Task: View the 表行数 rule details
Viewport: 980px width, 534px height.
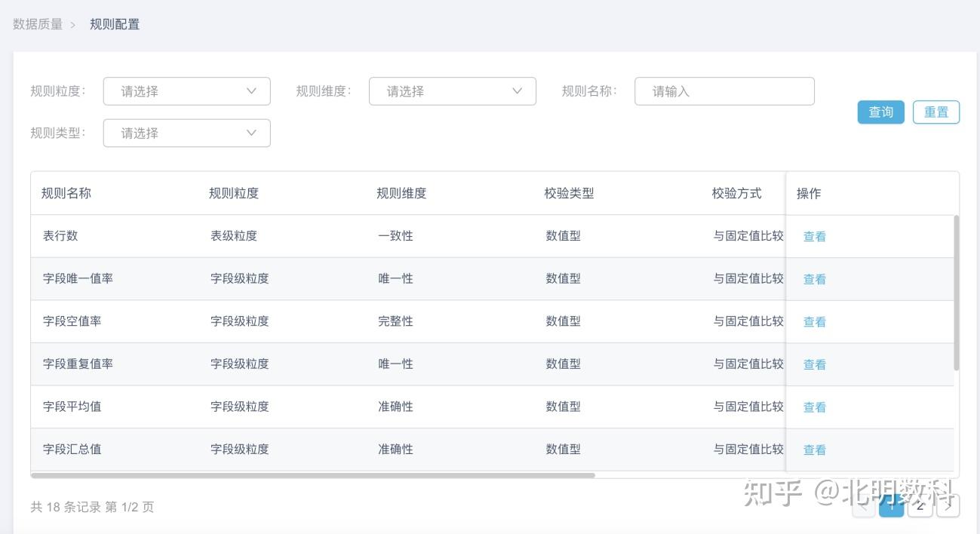Action: (814, 237)
